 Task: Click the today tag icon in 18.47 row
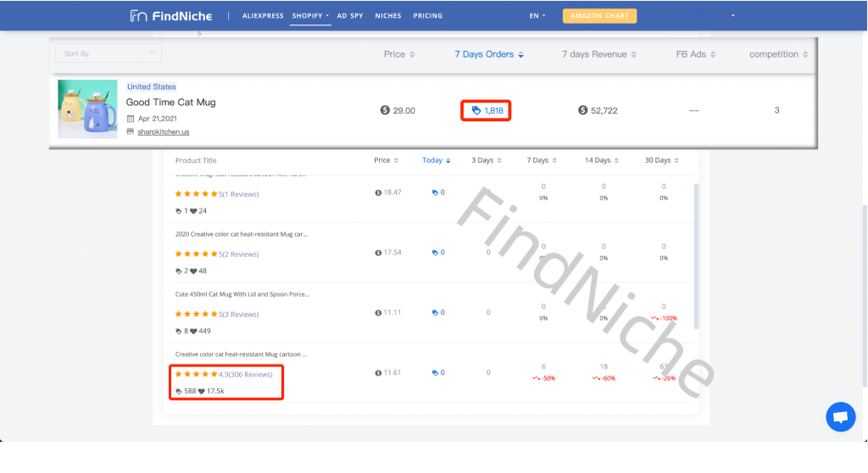(x=435, y=192)
